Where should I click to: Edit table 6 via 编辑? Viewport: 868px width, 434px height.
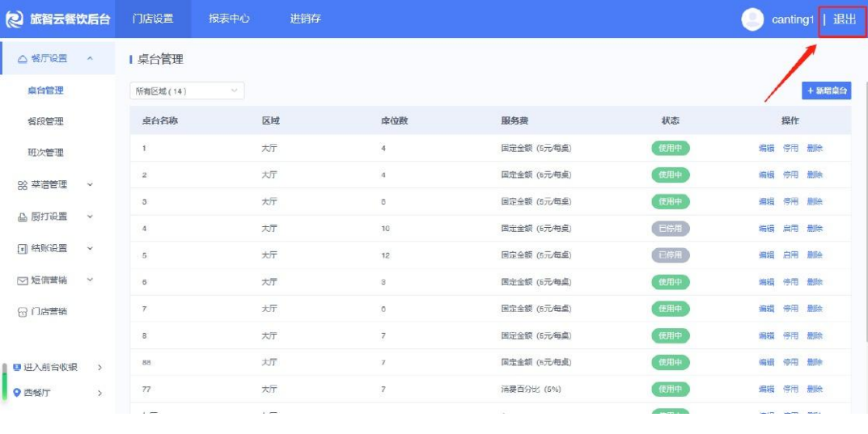766,282
